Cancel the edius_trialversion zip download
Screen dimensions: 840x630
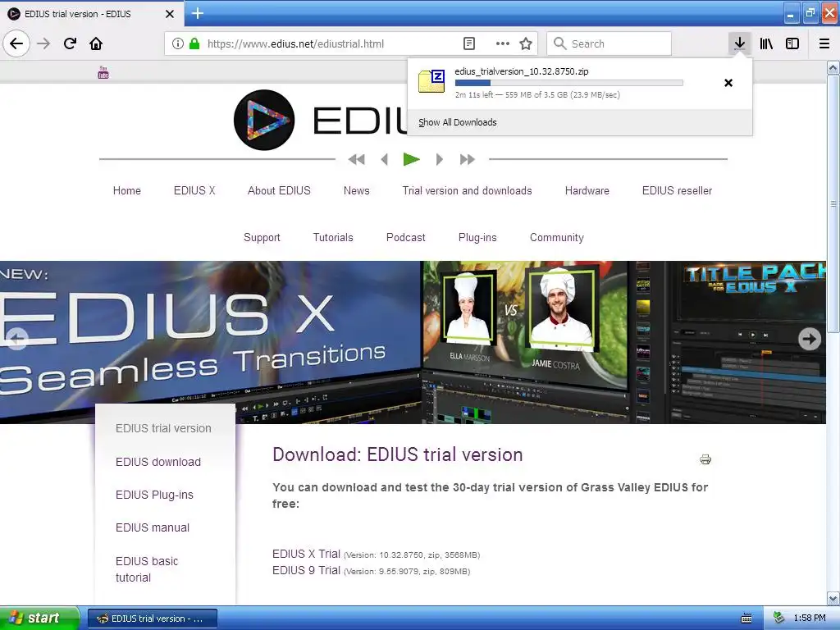(x=728, y=83)
